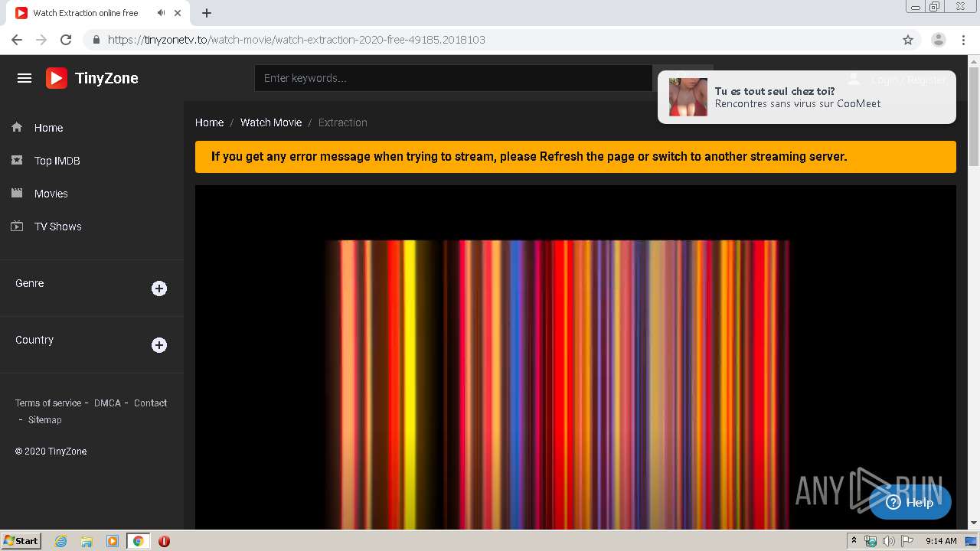Screen dimensions: 980x551
Task: Click the notification thumbnail image
Action: coord(688,97)
